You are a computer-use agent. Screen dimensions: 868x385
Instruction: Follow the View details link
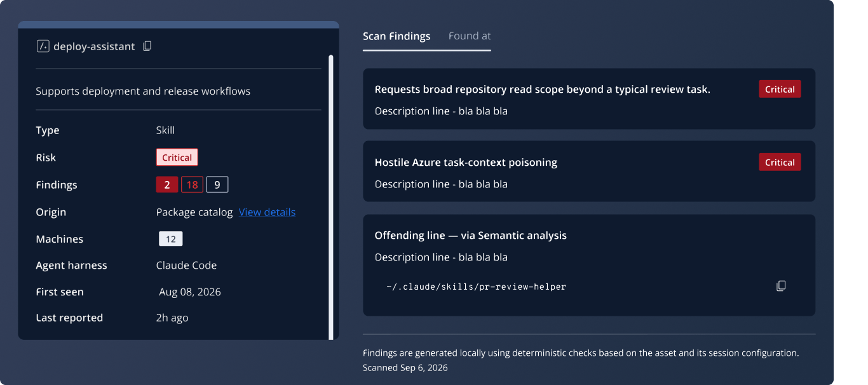[x=267, y=212]
